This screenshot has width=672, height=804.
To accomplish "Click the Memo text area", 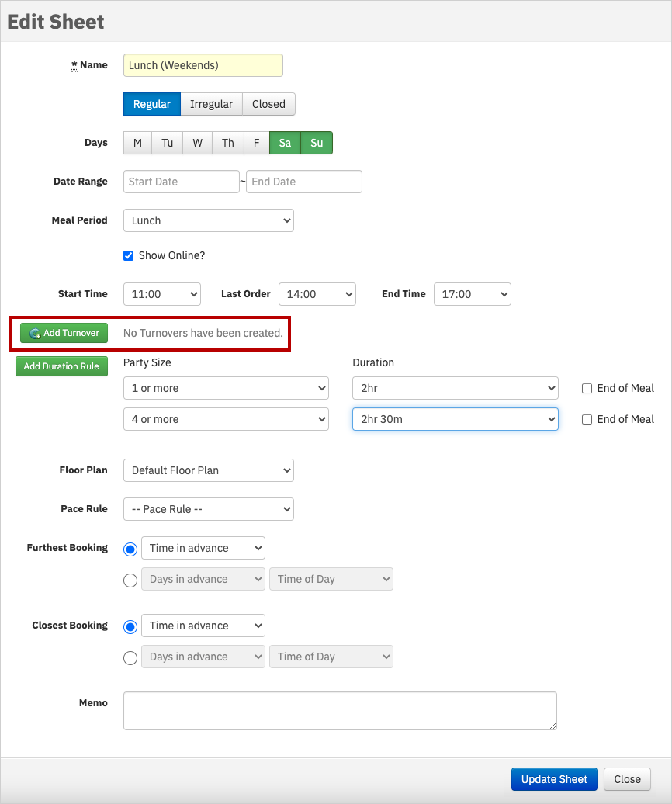I will point(340,711).
